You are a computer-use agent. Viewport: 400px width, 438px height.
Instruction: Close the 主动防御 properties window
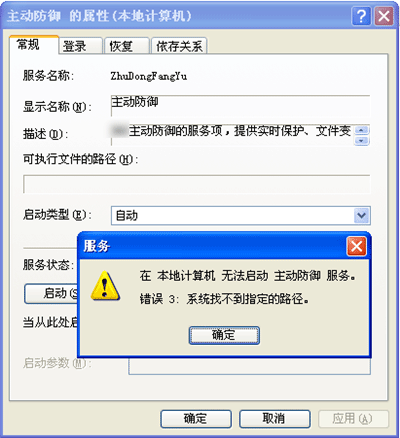[384, 16]
